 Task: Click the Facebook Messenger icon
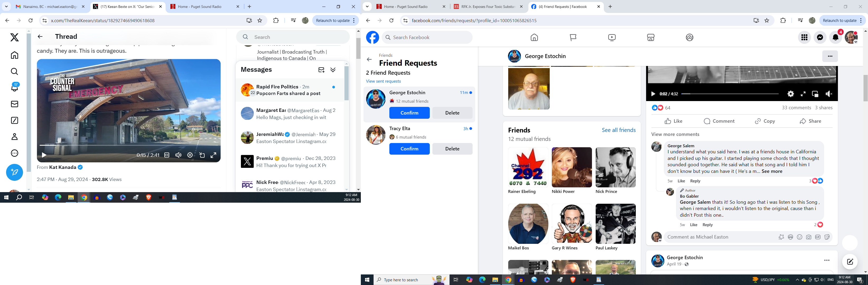820,37
